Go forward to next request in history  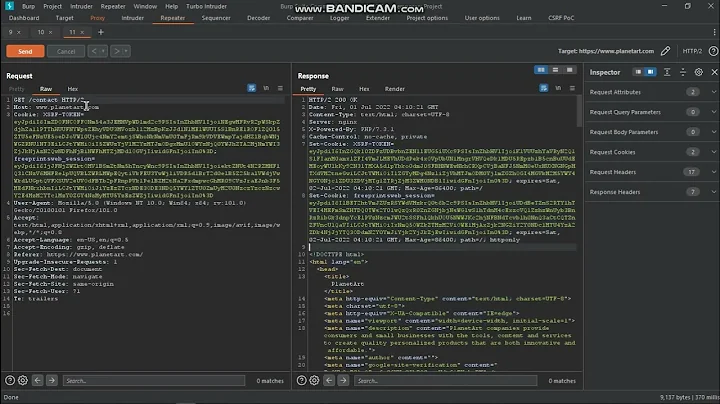(116, 51)
